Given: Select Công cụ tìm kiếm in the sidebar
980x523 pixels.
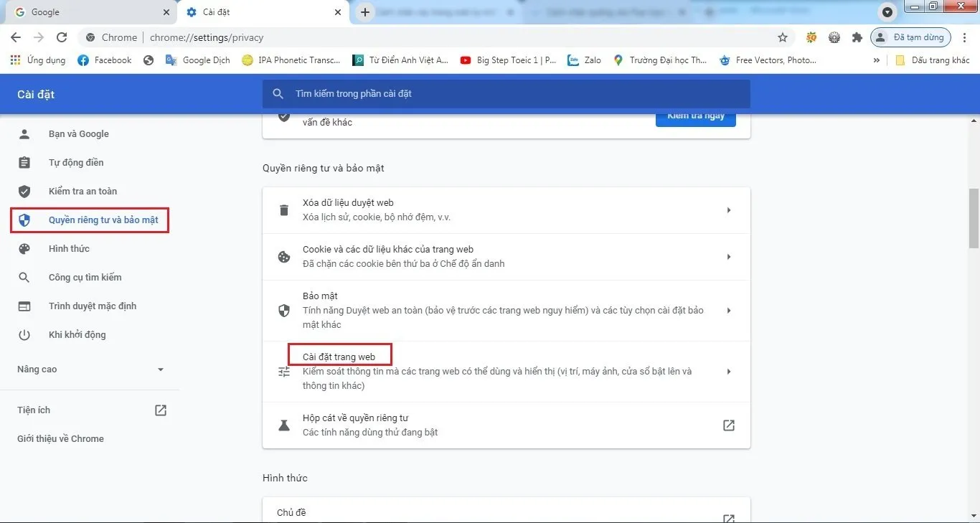Looking at the screenshot, I should pyautogui.click(x=85, y=278).
